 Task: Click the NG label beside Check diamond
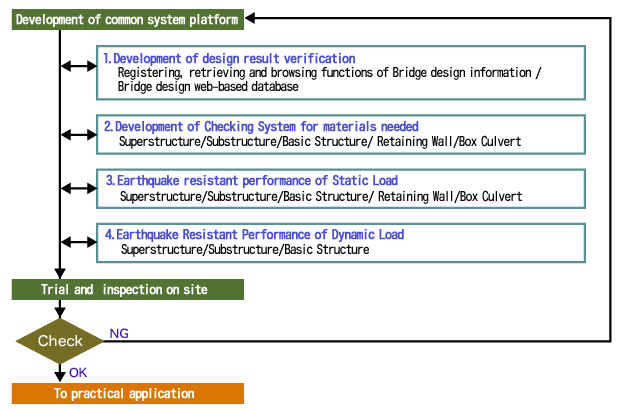point(119,333)
